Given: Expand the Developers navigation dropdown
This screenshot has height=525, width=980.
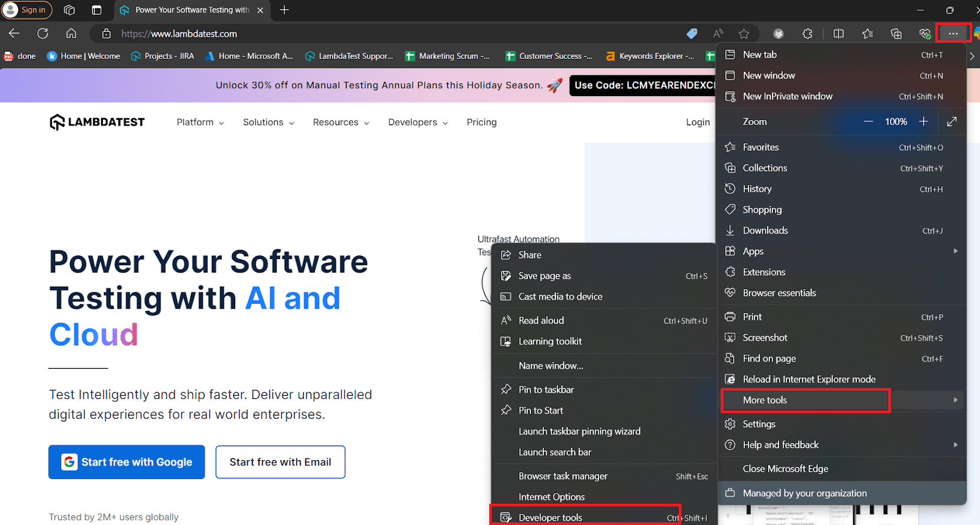Looking at the screenshot, I should [418, 122].
